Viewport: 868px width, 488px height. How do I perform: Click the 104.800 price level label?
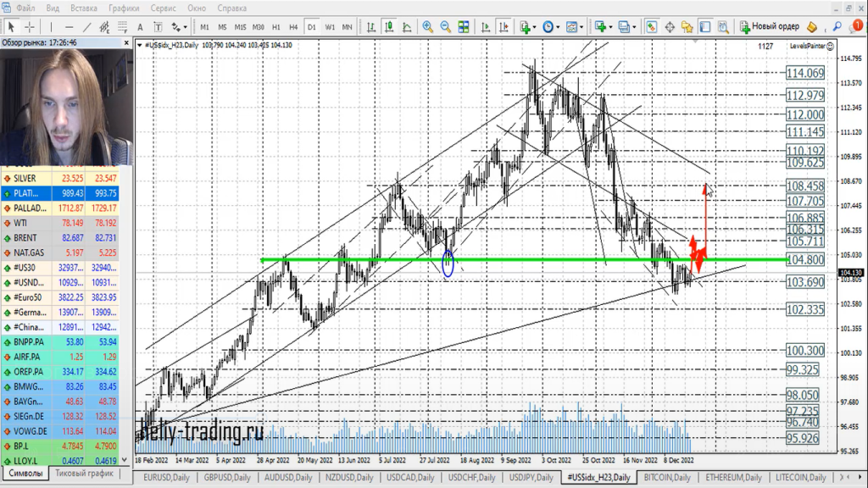(x=804, y=259)
